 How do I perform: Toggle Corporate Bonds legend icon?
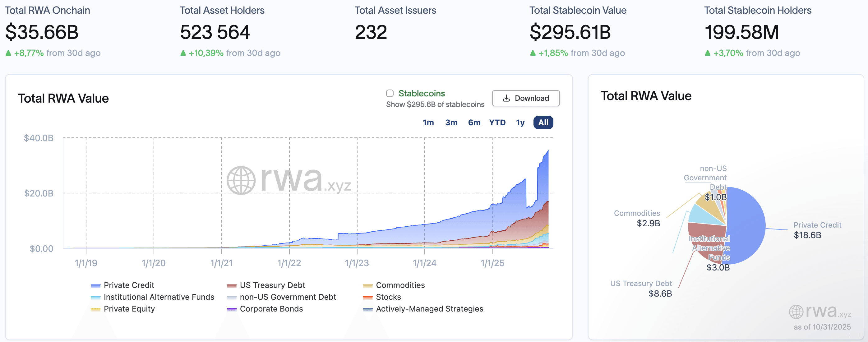[232, 309]
